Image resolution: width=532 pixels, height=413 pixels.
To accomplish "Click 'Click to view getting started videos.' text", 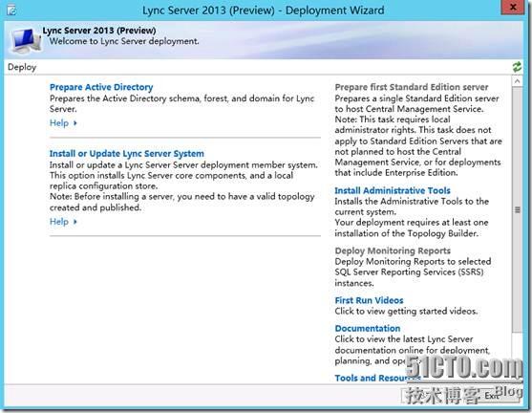I will tap(406, 311).
